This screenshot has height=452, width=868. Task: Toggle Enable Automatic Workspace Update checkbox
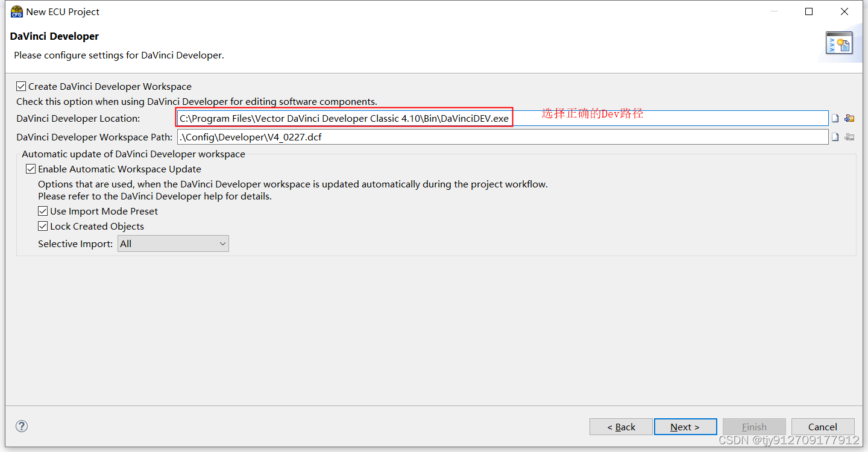[x=31, y=169]
